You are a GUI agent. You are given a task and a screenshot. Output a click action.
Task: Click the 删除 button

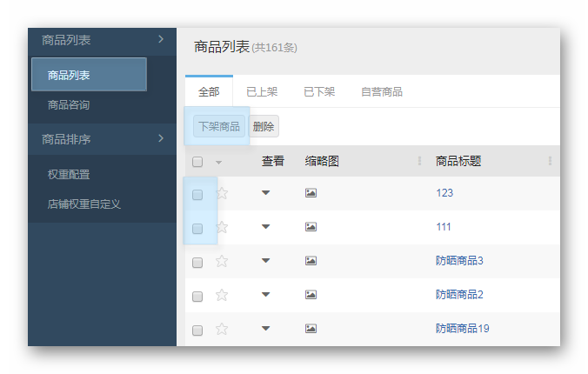pos(264,126)
